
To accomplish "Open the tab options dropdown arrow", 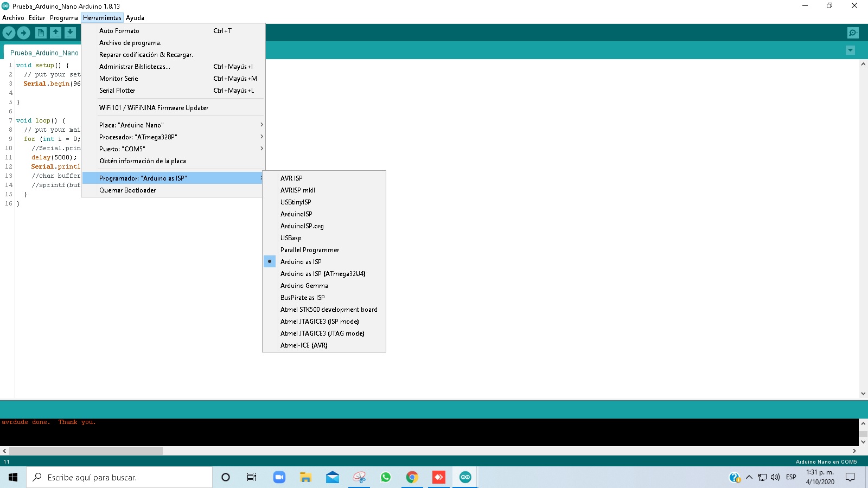I will [850, 50].
